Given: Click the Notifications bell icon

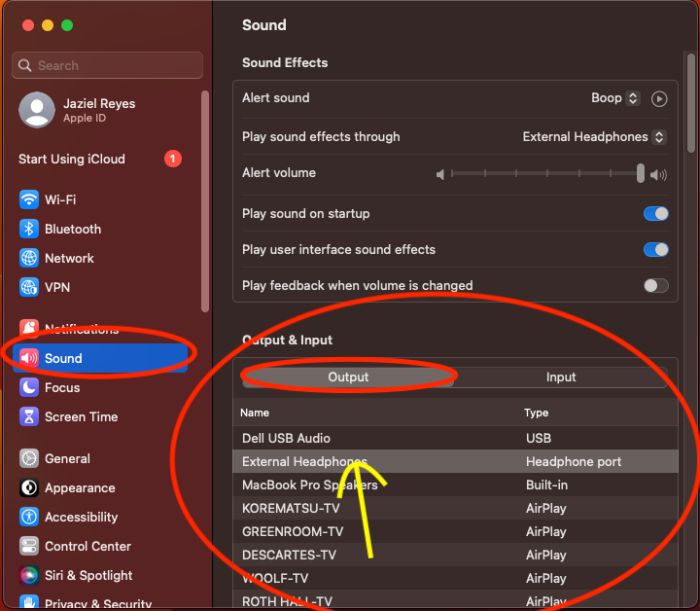Looking at the screenshot, I should tap(29, 329).
